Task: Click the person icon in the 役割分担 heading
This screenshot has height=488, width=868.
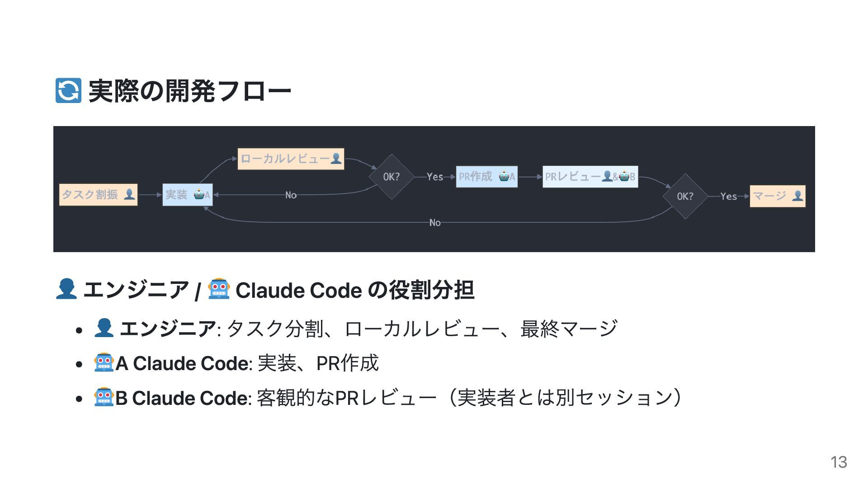Action: tap(66, 289)
